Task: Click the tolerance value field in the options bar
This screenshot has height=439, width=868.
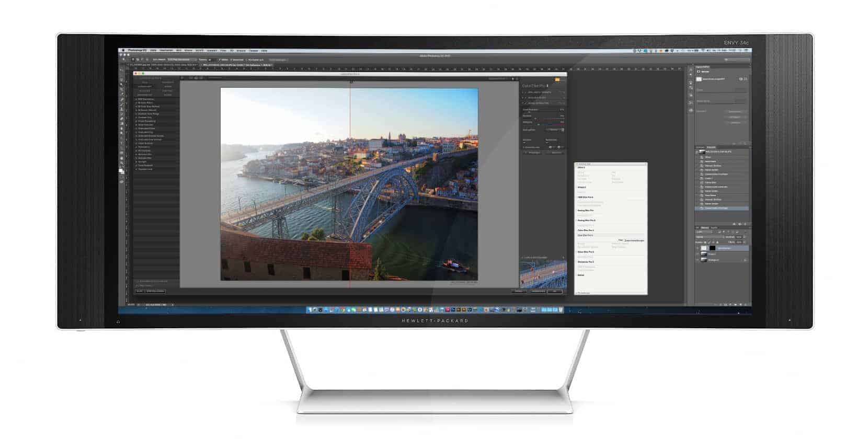Action: click(x=212, y=60)
